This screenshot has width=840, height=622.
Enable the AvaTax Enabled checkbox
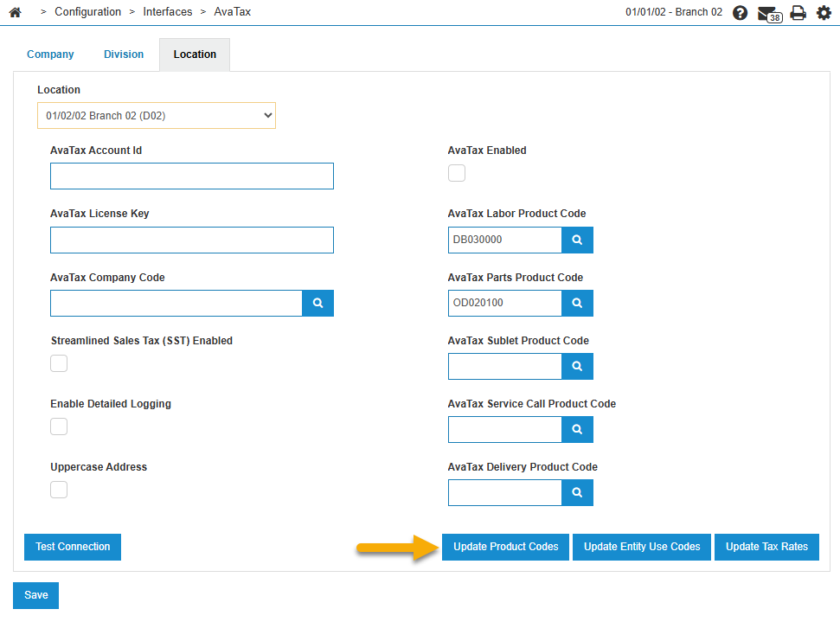[x=457, y=173]
